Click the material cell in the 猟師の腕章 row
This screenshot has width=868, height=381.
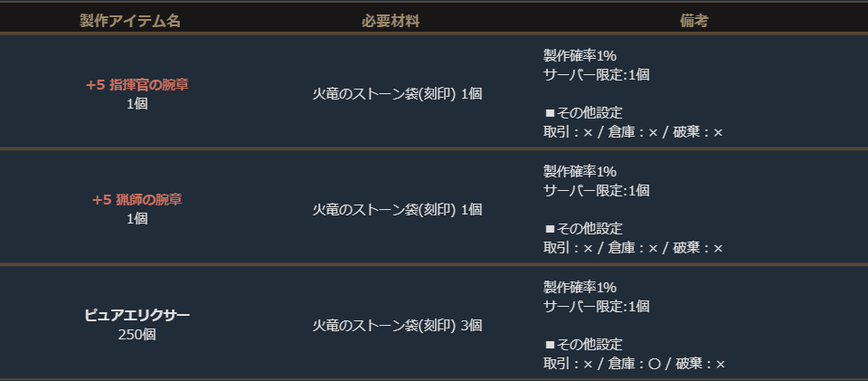pos(398,209)
